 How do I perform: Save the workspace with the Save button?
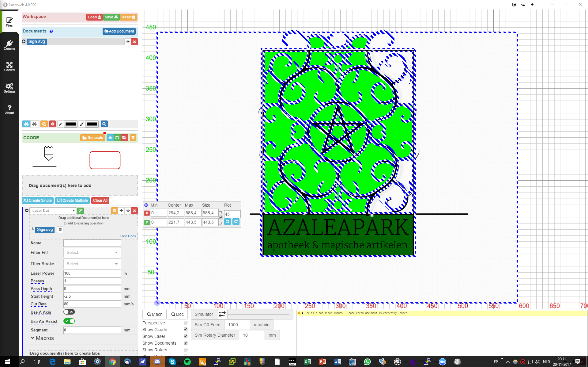pos(111,17)
